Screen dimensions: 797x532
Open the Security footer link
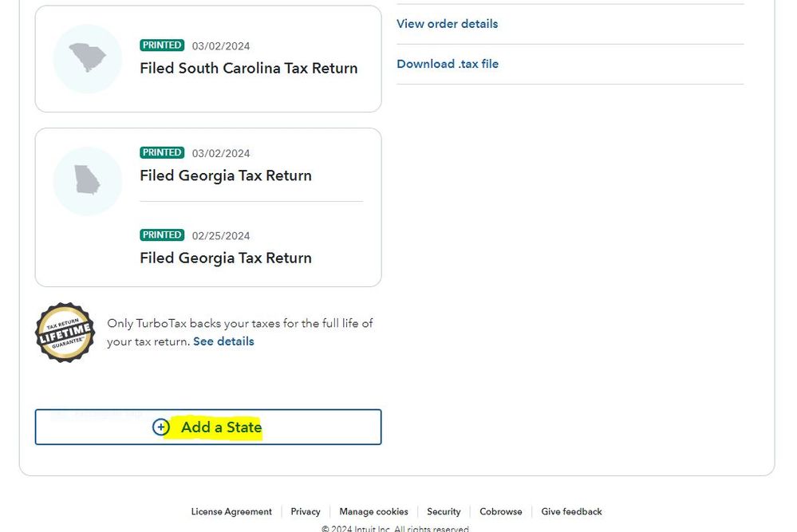pyautogui.click(x=444, y=512)
